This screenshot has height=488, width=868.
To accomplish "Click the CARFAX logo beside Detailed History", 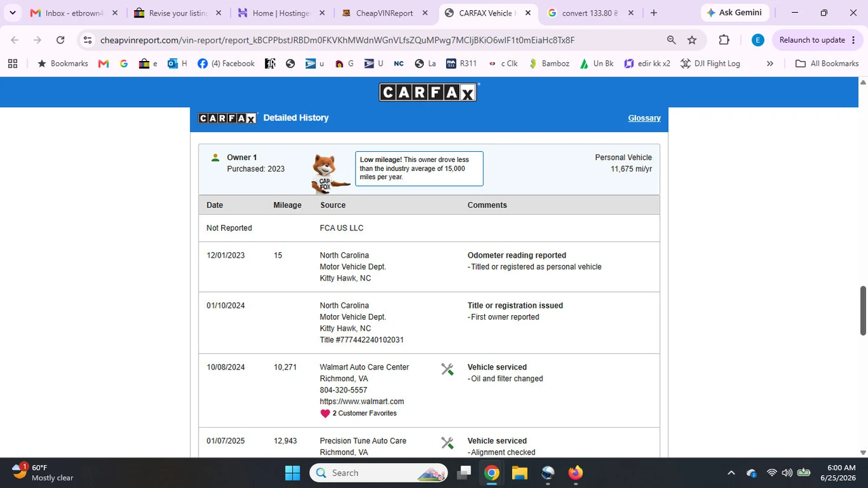I will 228,118.
